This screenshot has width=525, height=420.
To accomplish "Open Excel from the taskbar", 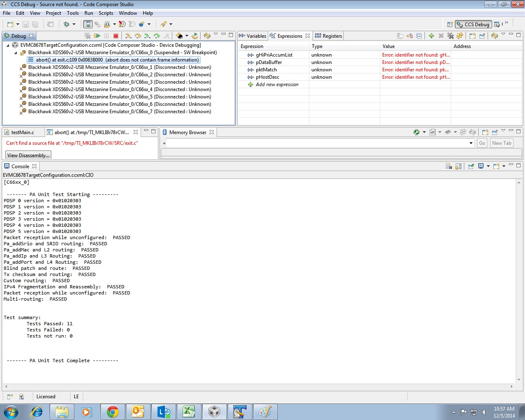I will (x=189, y=412).
